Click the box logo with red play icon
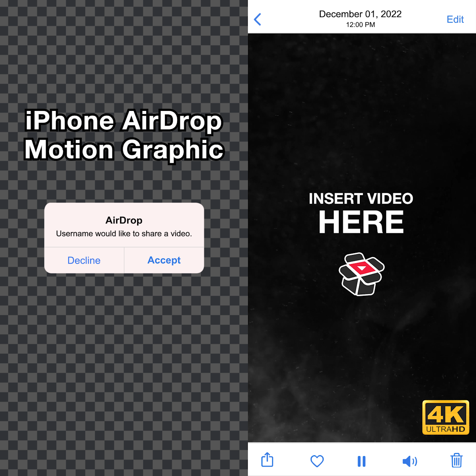Image resolution: width=476 pixels, height=476 pixels. point(361,274)
